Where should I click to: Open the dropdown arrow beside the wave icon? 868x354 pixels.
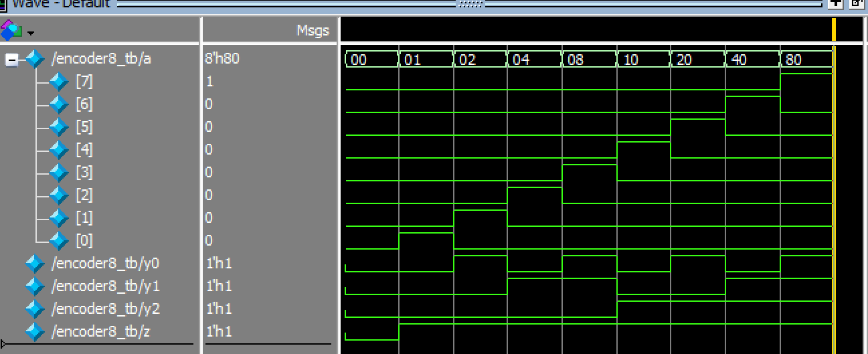click(x=31, y=33)
